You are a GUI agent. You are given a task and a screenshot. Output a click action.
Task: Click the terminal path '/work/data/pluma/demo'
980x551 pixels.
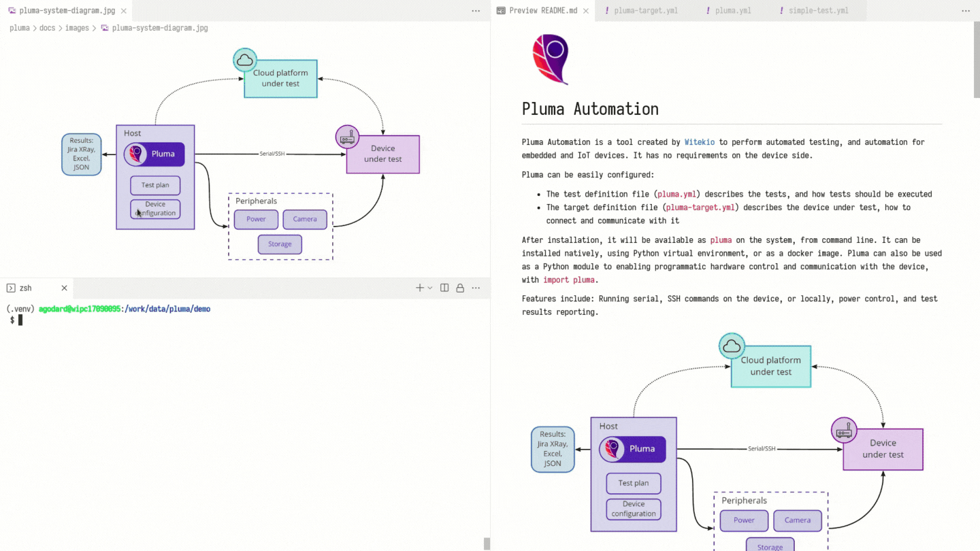pos(166,309)
